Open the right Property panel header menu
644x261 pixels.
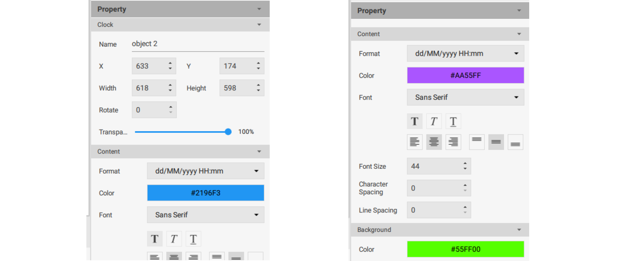point(519,11)
